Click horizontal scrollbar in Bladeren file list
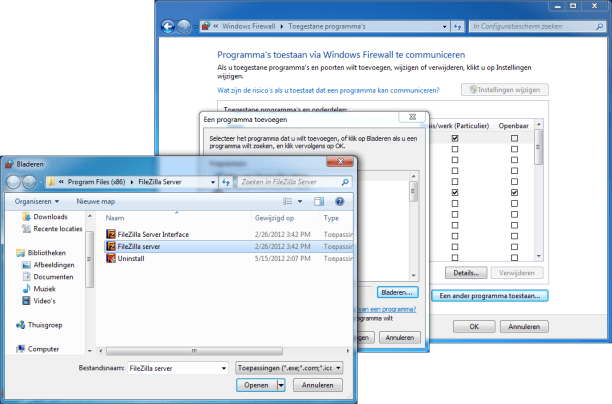Image resolution: width=612 pixels, height=404 pixels. pos(194,351)
